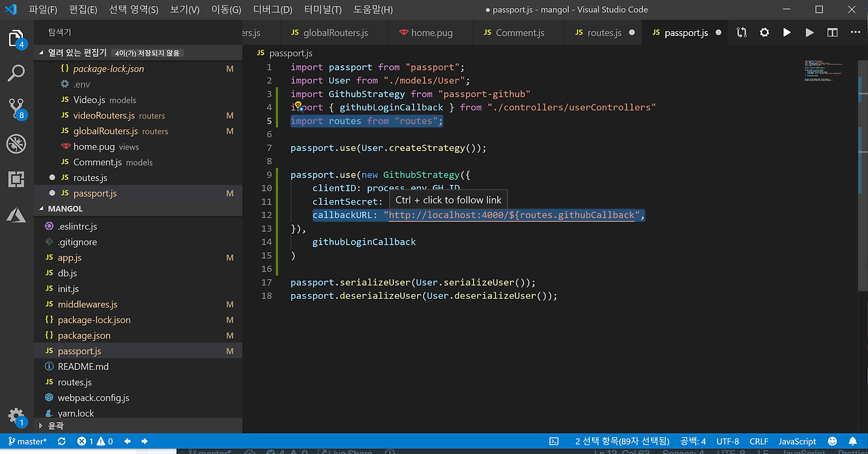Click the Open Changes icon in editor toolbar
868x454 pixels.
[x=741, y=33]
